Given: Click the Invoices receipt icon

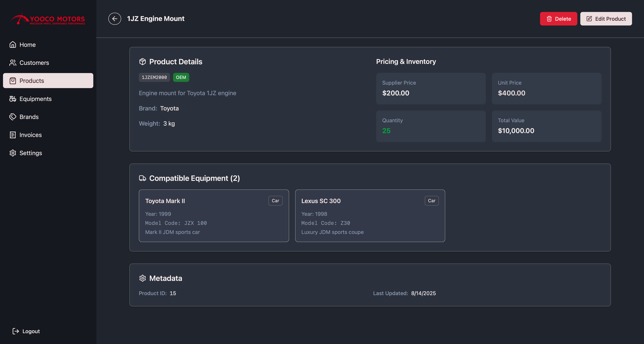Looking at the screenshot, I should click(x=13, y=135).
